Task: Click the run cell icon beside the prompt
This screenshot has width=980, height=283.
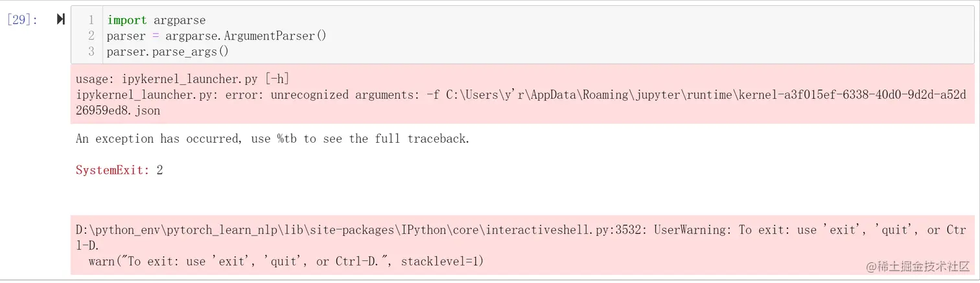Action: (60, 19)
